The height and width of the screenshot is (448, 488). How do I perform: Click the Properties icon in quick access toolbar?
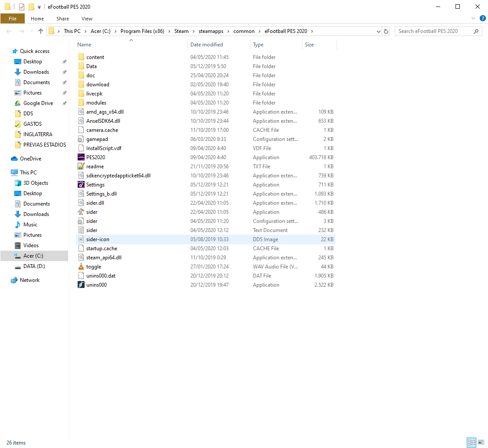click(22, 7)
